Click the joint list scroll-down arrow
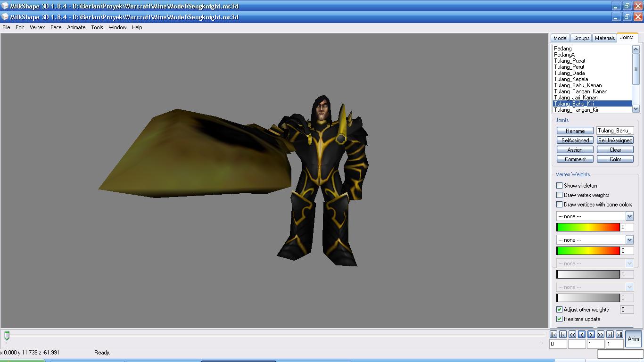This screenshot has width=644, height=362. [636, 109]
